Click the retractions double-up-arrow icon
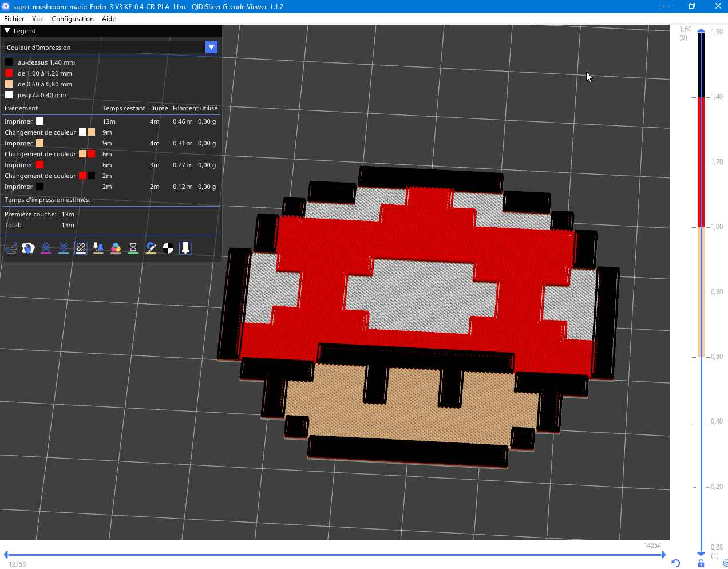Viewport: 728px width, 569px height. pos(46,248)
